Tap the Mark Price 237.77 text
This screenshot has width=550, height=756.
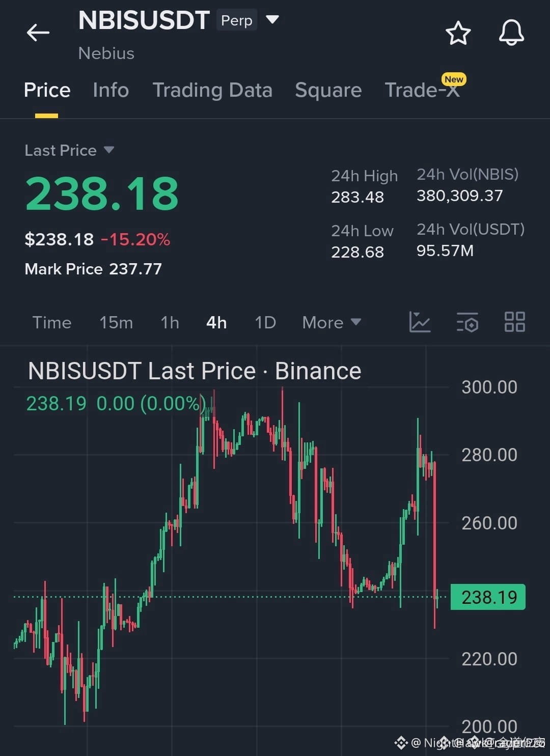click(93, 269)
